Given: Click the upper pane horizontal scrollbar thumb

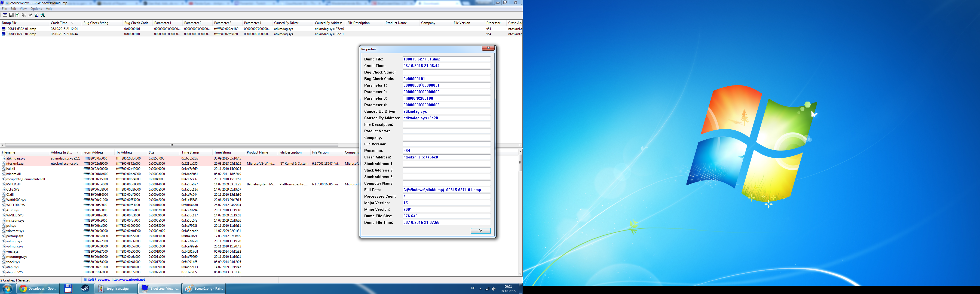Looking at the screenshot, I should tap(171, 145).
